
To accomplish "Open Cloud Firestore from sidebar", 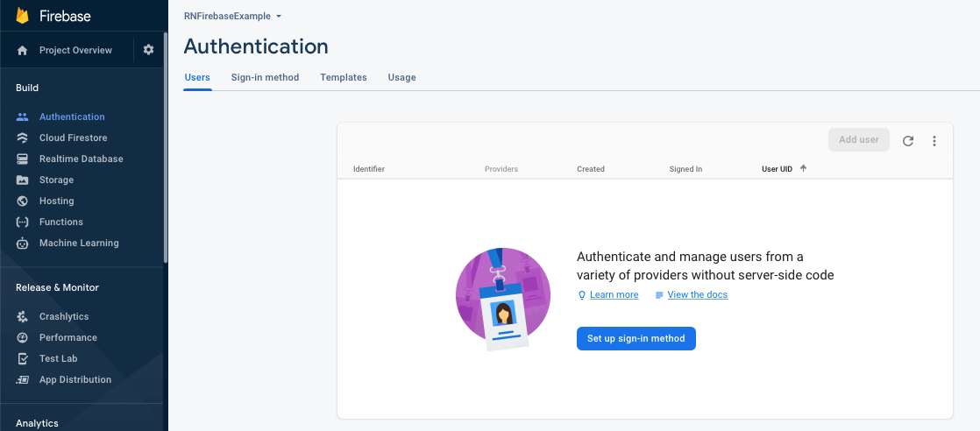I will (x=73, y=138).
